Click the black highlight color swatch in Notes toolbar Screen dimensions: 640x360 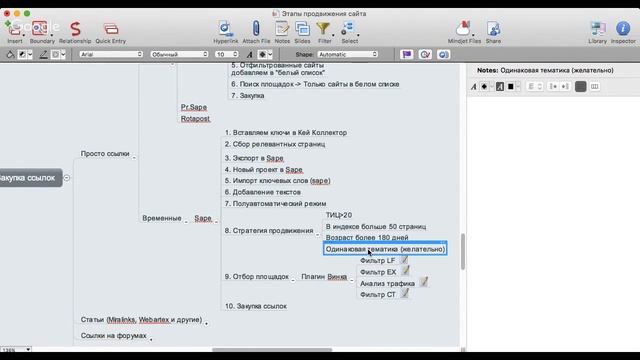point(511,87)
